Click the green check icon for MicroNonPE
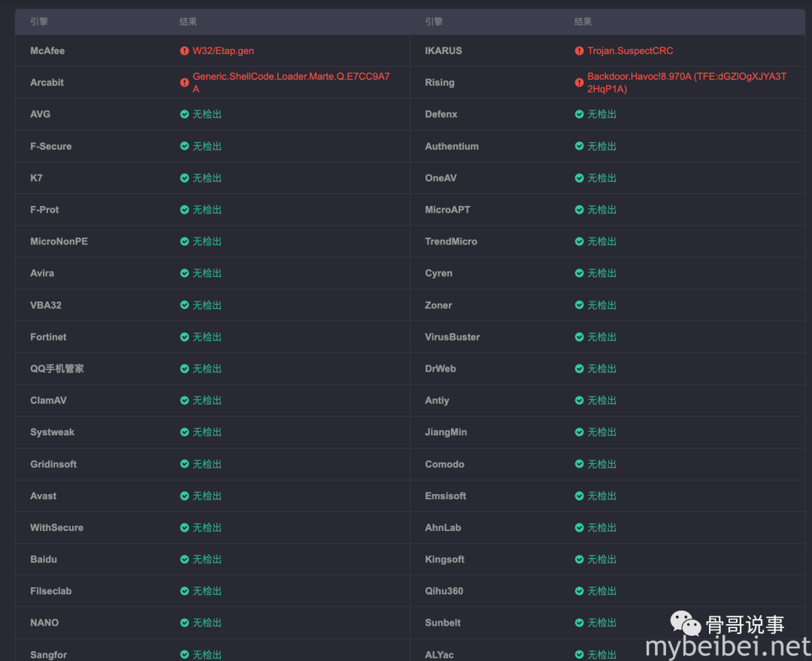 [184, 241]
